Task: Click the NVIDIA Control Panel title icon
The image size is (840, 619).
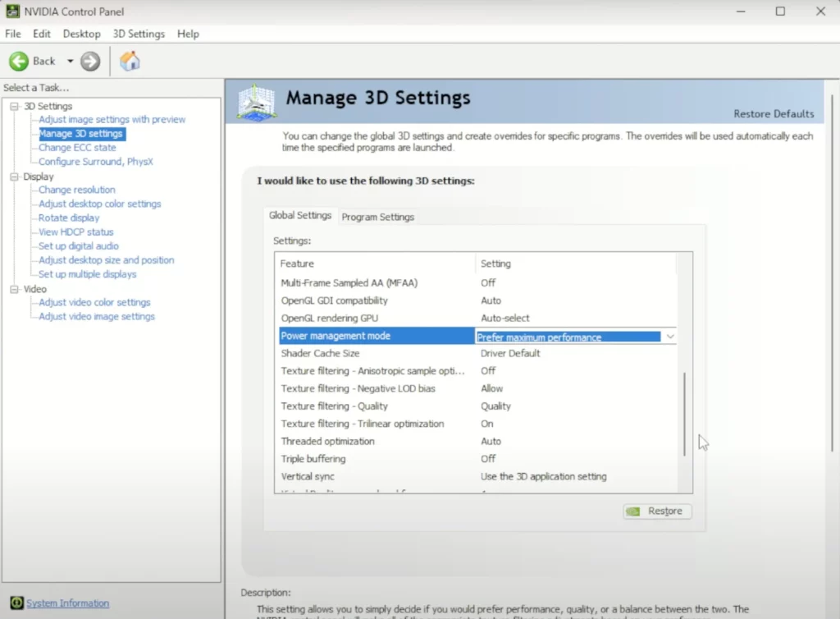Action: pyautogui.click(x=12, y=11)
